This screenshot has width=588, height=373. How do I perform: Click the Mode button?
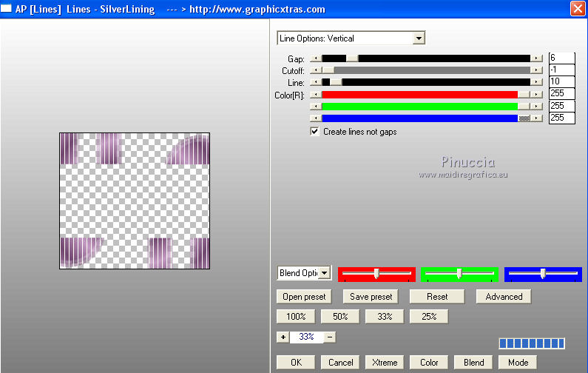[x=518, y=363]
